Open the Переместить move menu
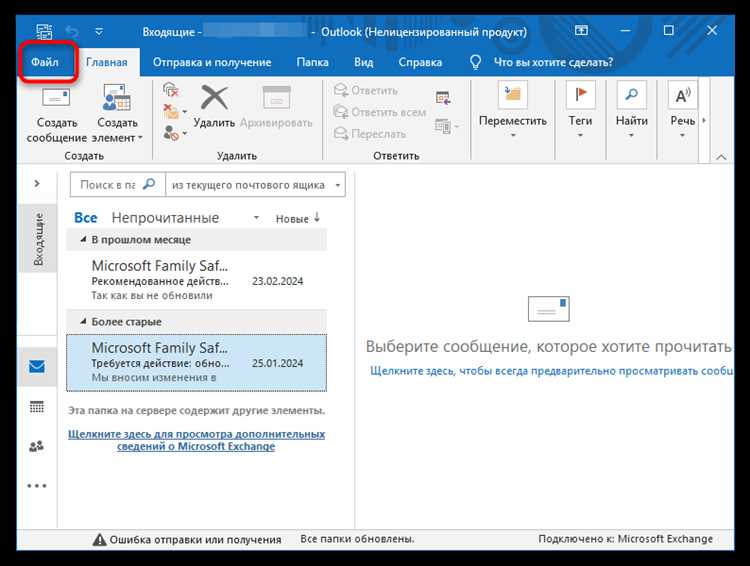 click(513, 111)
